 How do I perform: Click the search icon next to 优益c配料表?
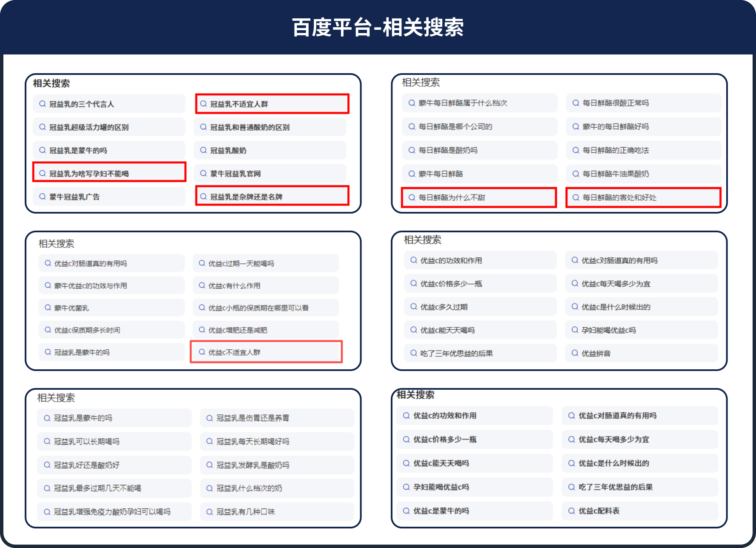click(x=572, y=511)
